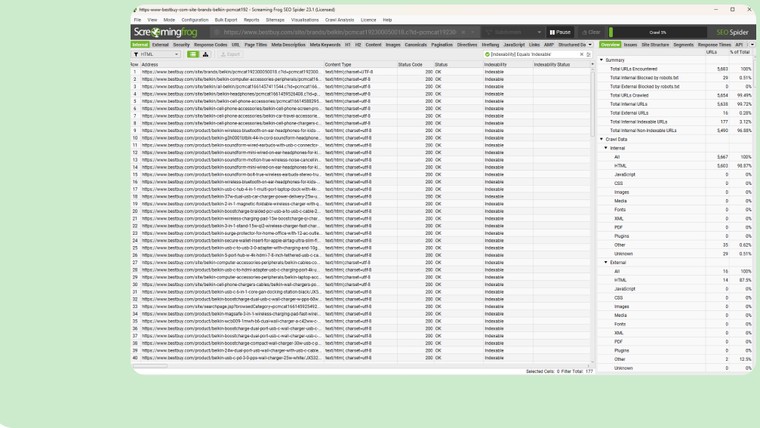The width and height of the screenshot is (760, 428).
Task: Collapse the Summary section
Action: pyautogui.click(x=602, y=60)
